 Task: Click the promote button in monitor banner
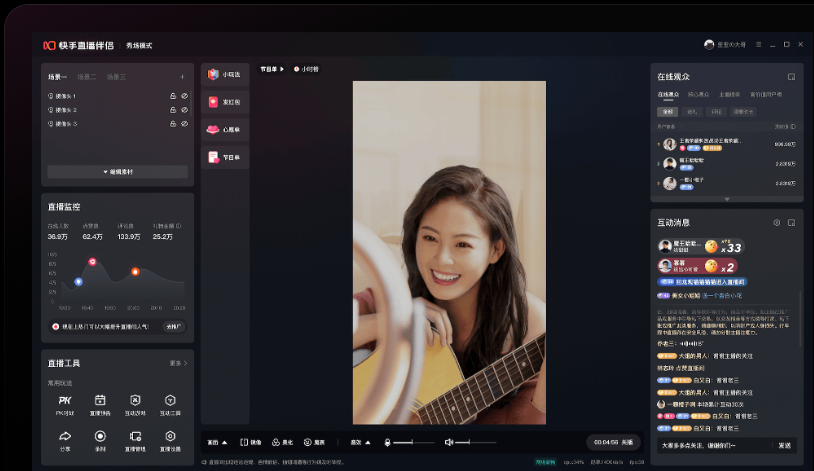pos(173,327)
